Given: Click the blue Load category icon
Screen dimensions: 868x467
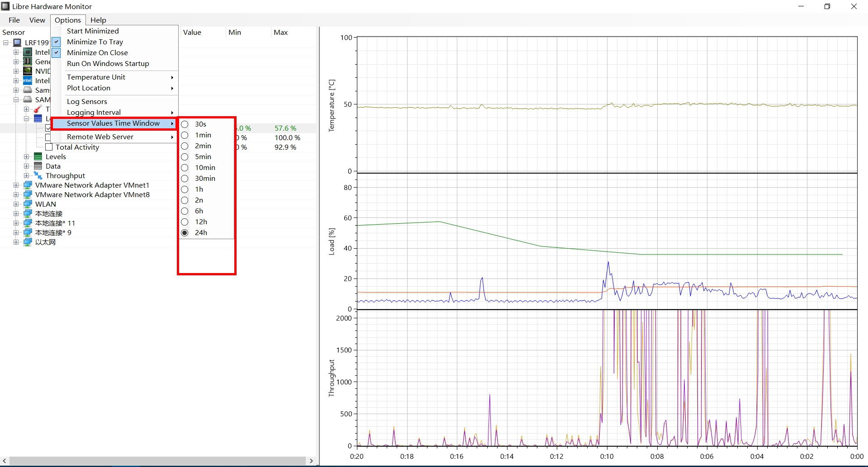Looking at the screenshot, I should [x=38, y=118].
